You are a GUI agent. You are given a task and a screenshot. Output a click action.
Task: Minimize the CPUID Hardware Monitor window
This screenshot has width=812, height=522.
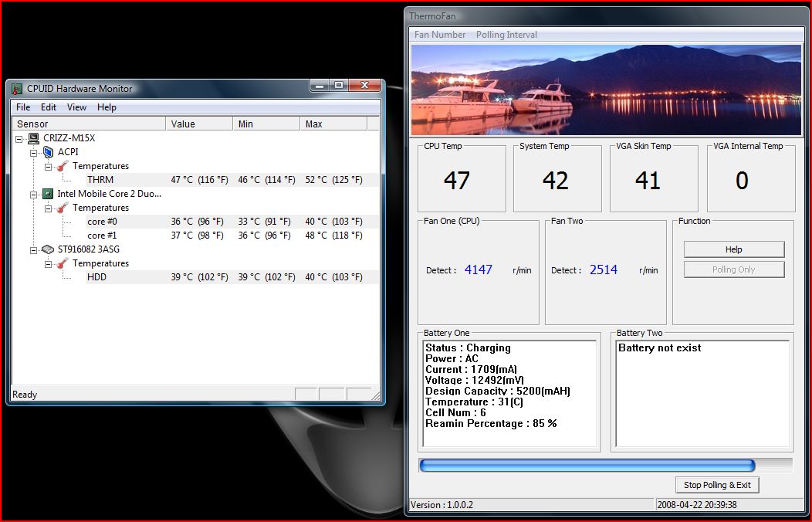click(x=320, y=85)
